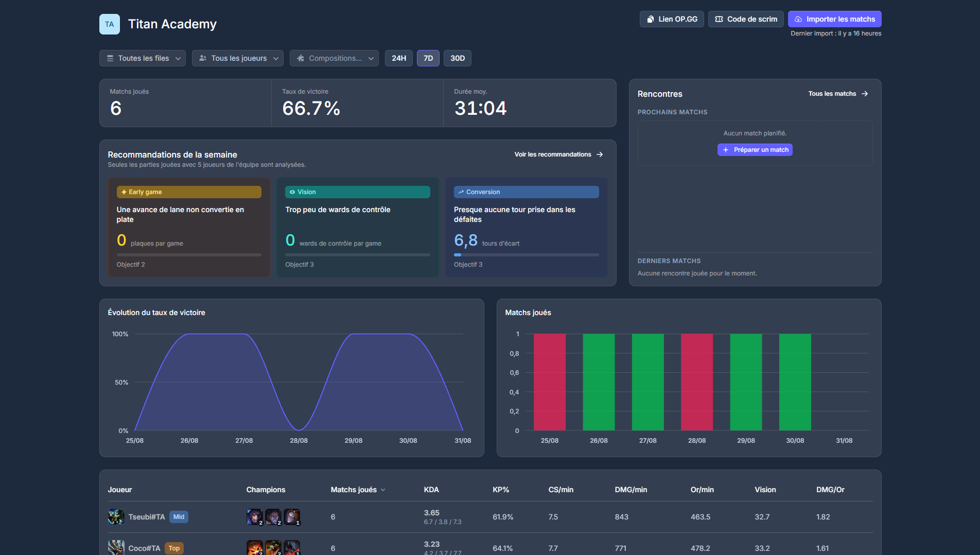The image size is (980, 555).
Task: Click the Top role badge
Action: click(x=174, y=548)
